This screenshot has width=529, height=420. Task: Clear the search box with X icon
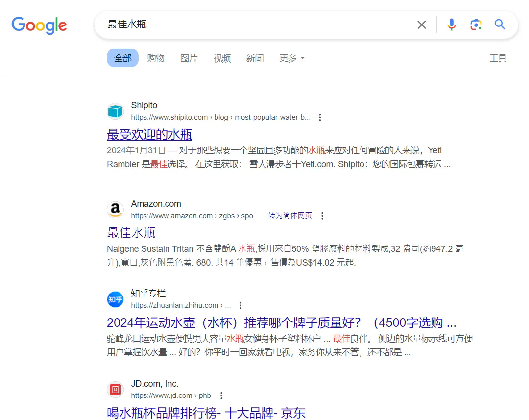tap(421, 25)
